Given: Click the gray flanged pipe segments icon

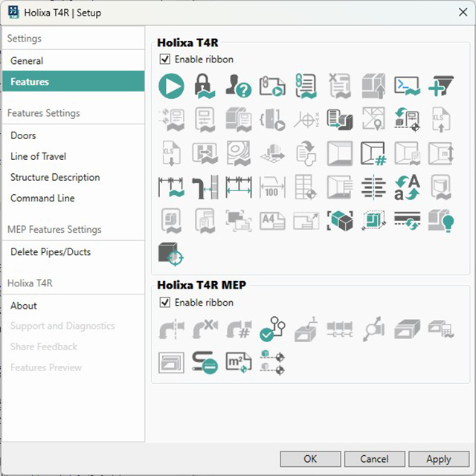Looking at the screenshot, I should (x=340, y=329).
